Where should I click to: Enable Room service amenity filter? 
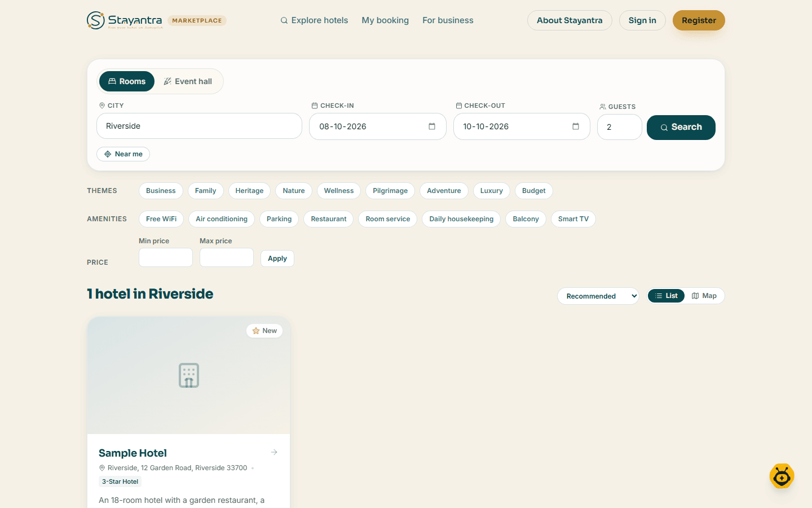[388, 219]
